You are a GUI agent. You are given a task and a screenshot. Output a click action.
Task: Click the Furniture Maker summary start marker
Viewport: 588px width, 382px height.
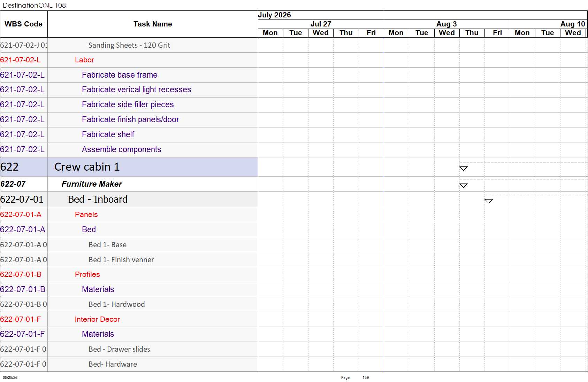pos(463,186)
